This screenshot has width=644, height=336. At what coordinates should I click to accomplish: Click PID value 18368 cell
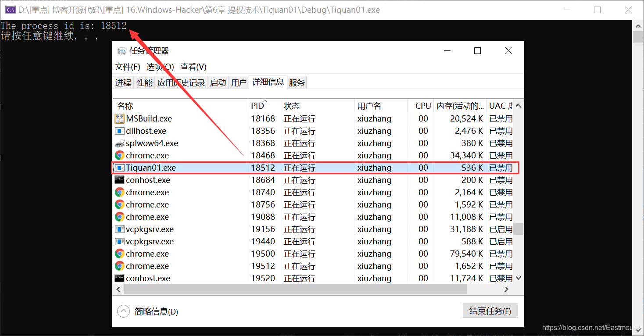[x=263, y=143]
